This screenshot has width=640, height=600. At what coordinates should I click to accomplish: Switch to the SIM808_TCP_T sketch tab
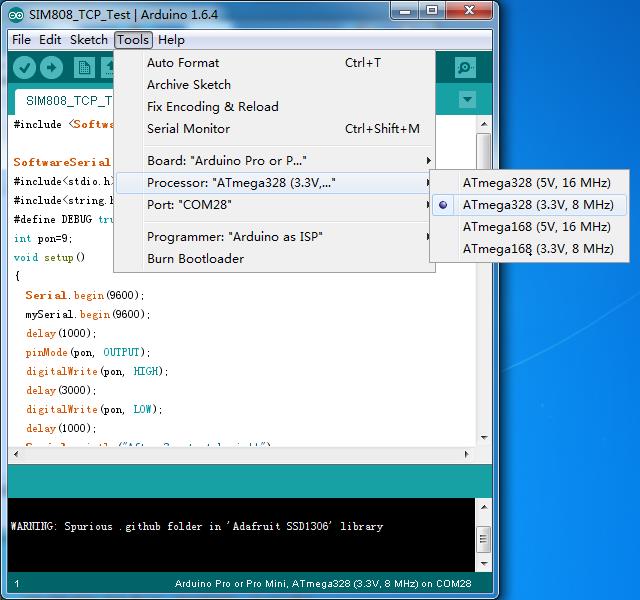[65, 101]
